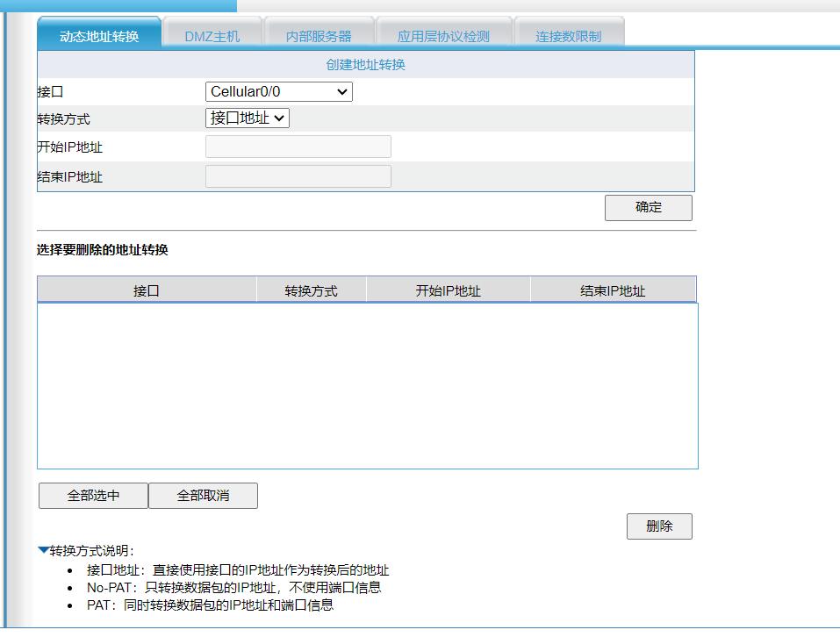Switch to the 应用层协议检测 tab
Image resolution: width=840 pixels, height=637 pixels.
(x=443, y=33)
